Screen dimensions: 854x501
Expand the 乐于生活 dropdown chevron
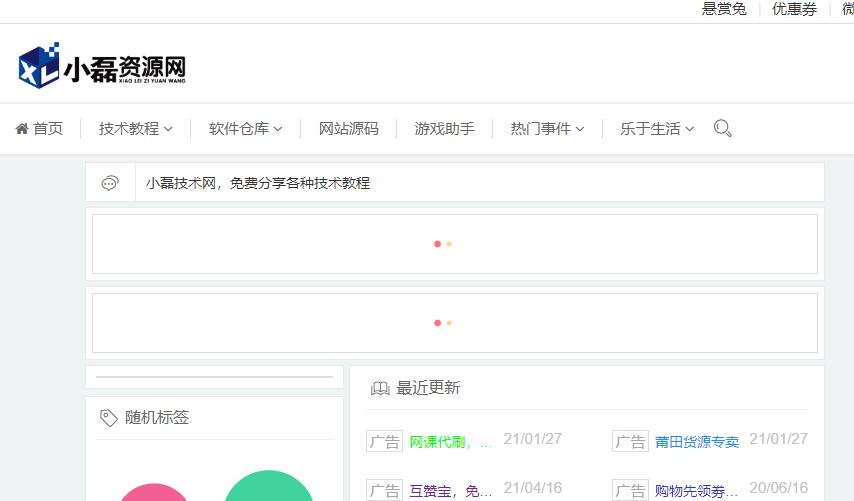click(690, 129)
